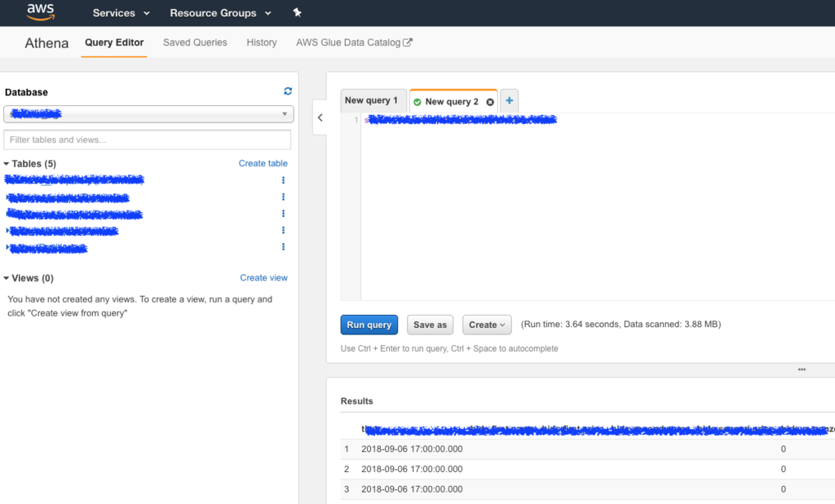Refresh the database list icon
Screen dimensions: 835x504
coord(288,91)
